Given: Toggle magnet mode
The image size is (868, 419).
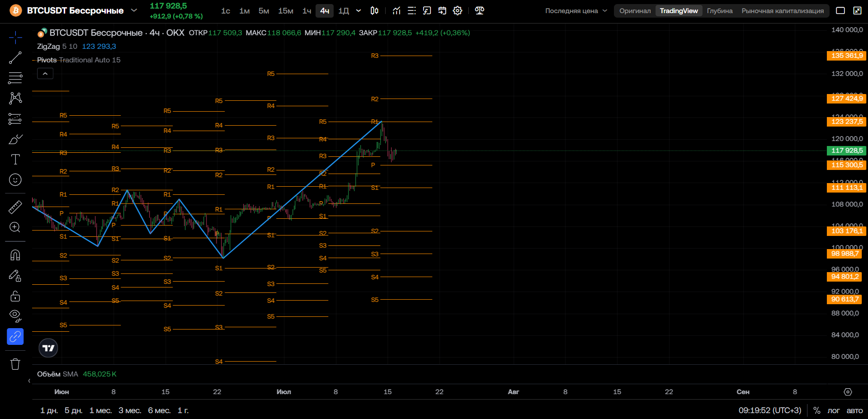Looking at the screenshot, I should [x=15, y=255].
